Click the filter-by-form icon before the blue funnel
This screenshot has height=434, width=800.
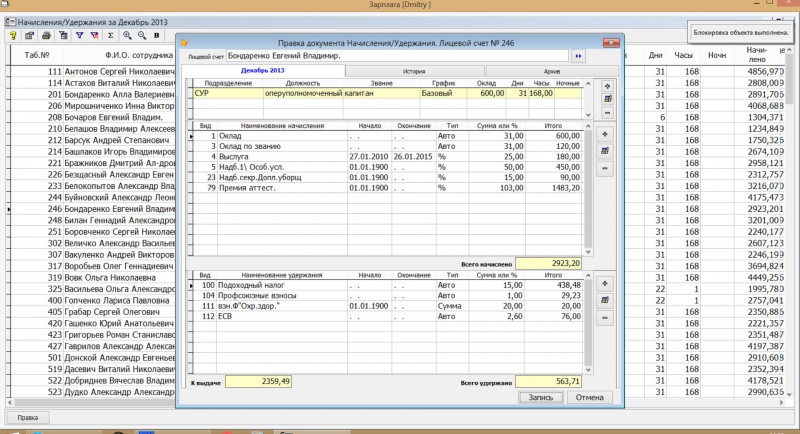pyautogui.click(x=63, y=35)
